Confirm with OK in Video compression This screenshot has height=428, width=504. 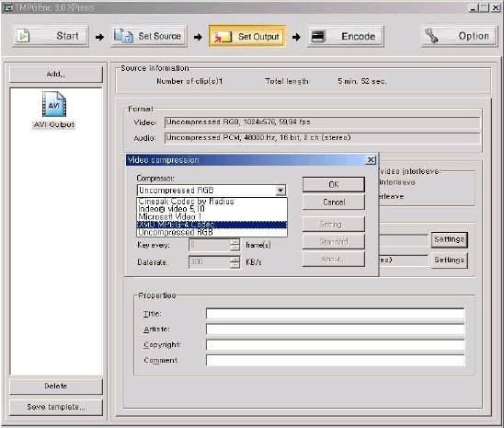[334, 185]
